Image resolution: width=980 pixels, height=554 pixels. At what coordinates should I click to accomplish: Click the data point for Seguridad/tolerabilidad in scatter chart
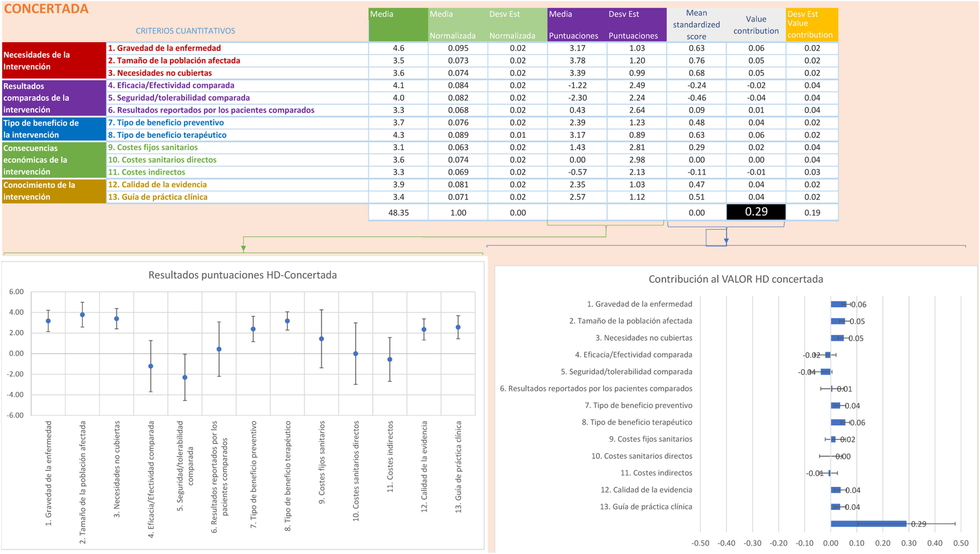coord(185,377)
